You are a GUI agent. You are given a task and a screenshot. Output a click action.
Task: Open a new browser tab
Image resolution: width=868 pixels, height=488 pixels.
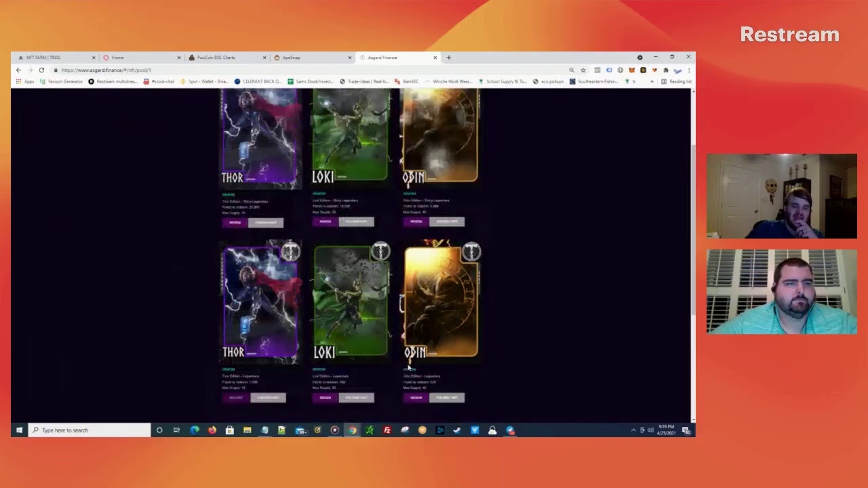coord(448,58)
